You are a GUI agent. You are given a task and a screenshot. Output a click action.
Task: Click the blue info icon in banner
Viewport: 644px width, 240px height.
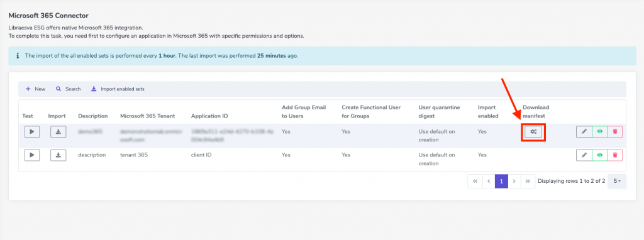17,56
